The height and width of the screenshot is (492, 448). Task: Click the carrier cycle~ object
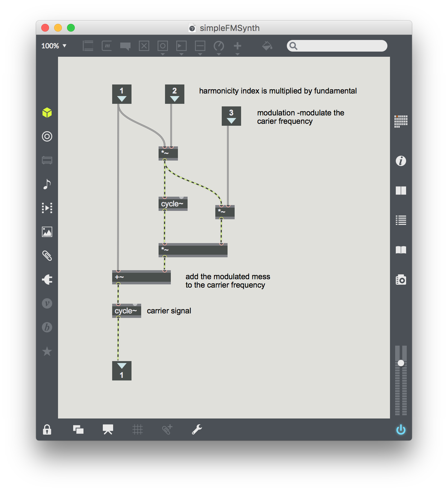click(x=126, y=311)
